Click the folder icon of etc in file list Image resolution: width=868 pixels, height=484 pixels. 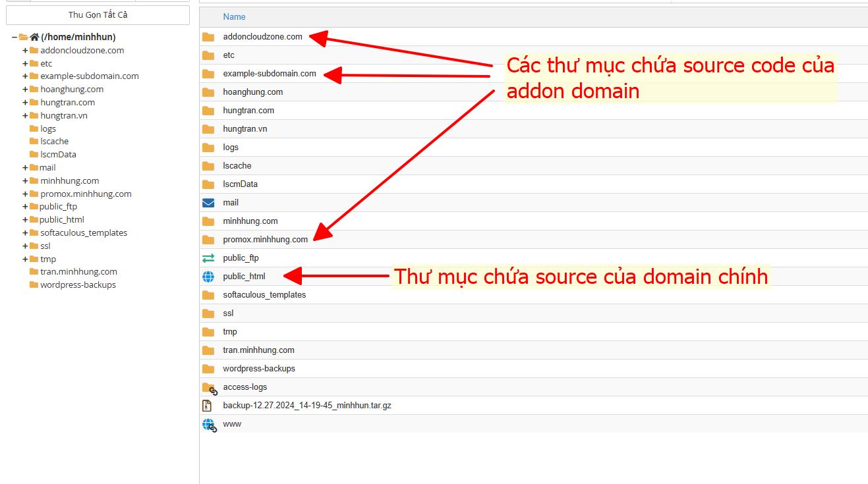(208, 55)
